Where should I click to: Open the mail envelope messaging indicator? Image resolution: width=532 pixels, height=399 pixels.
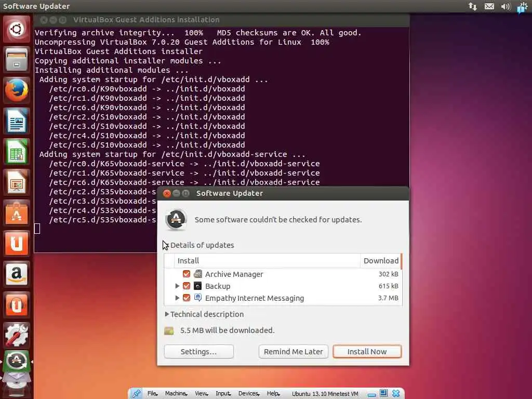[x=489, y=6]
